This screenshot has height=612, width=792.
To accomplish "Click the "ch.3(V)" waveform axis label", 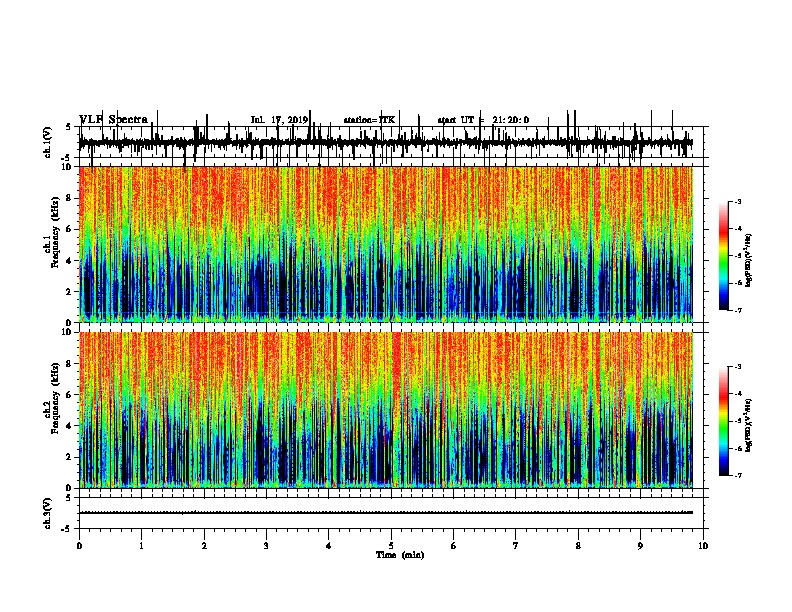I will pyautogui.click(x=47, y=513).
